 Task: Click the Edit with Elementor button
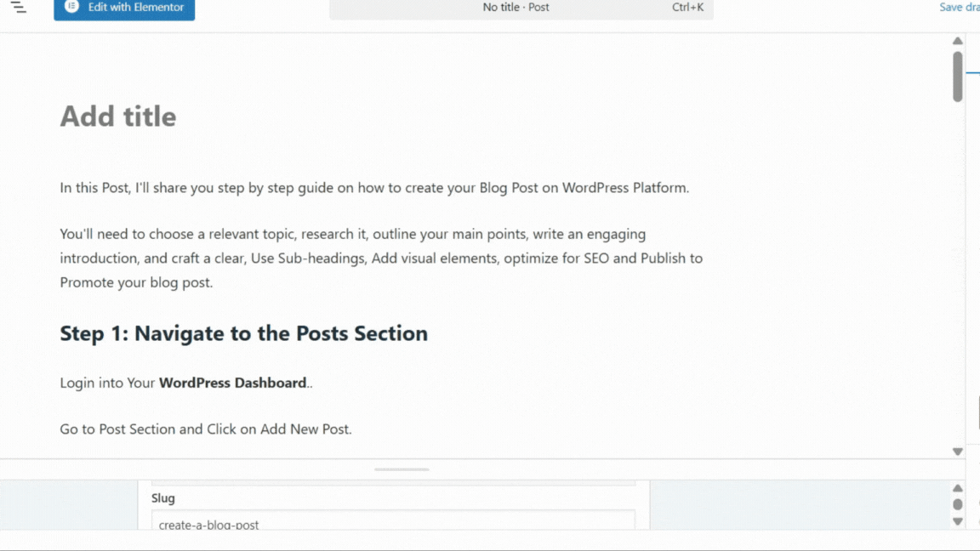coord(124,9)
